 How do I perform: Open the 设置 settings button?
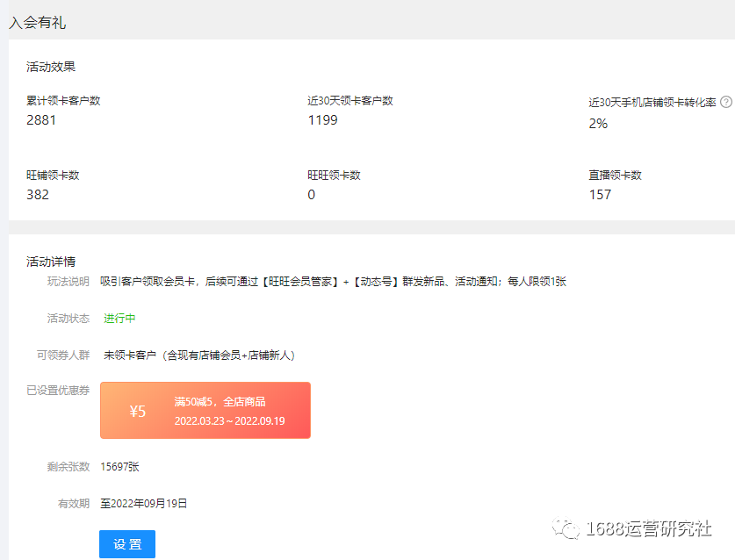pos(126,544)
